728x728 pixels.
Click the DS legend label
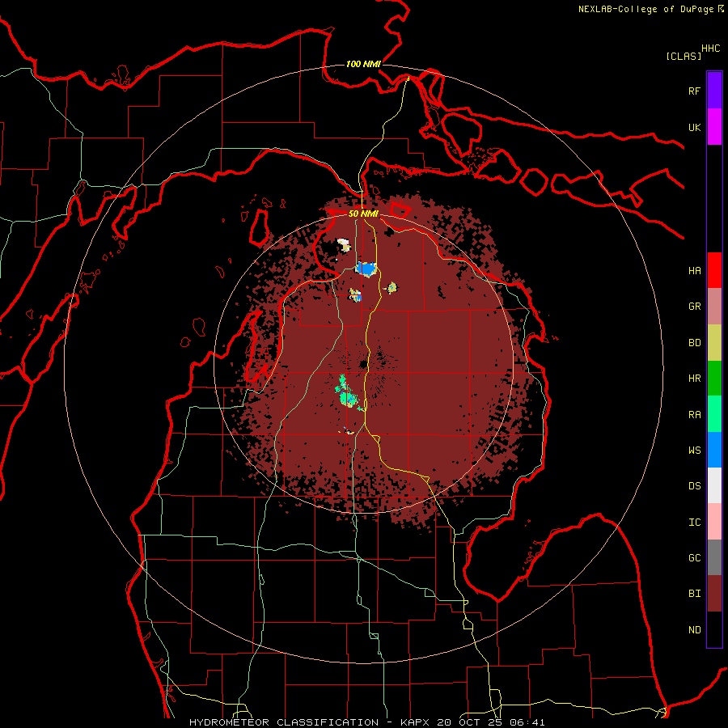pos(694,486)
